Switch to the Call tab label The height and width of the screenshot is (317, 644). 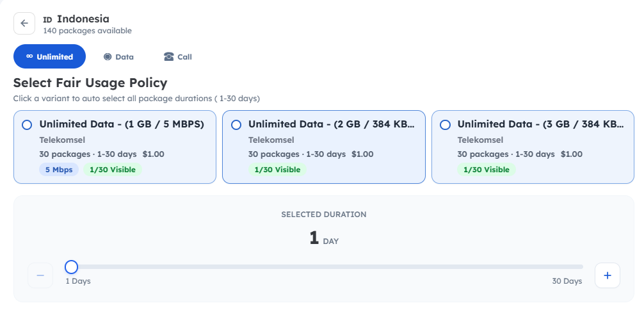184,57
